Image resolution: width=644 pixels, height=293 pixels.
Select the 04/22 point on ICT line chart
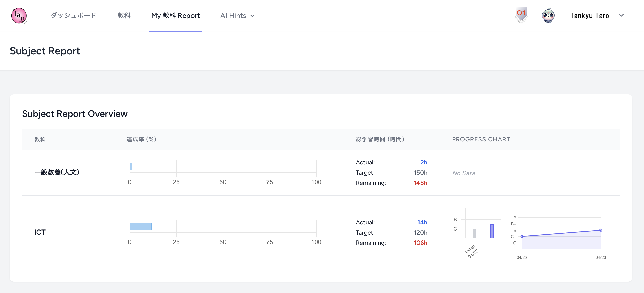522,236
